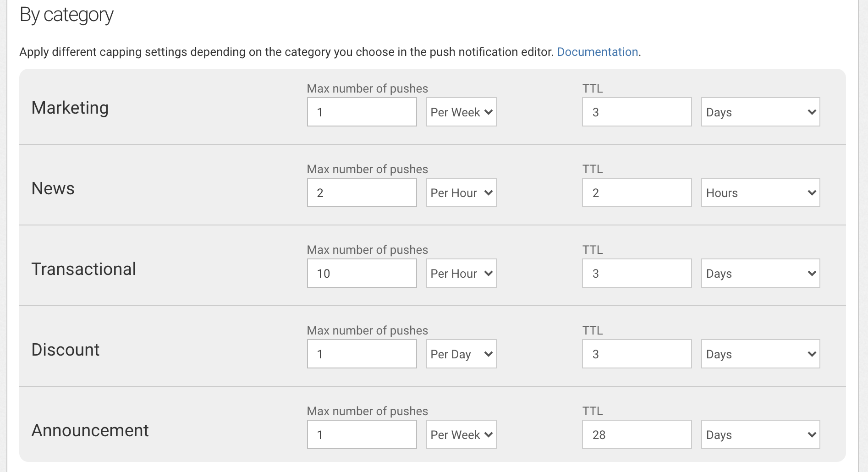The width and height of the screenshot is (868, 472).
Task: Click Announcement TTL field showing 28
Action: coord(637,434)
